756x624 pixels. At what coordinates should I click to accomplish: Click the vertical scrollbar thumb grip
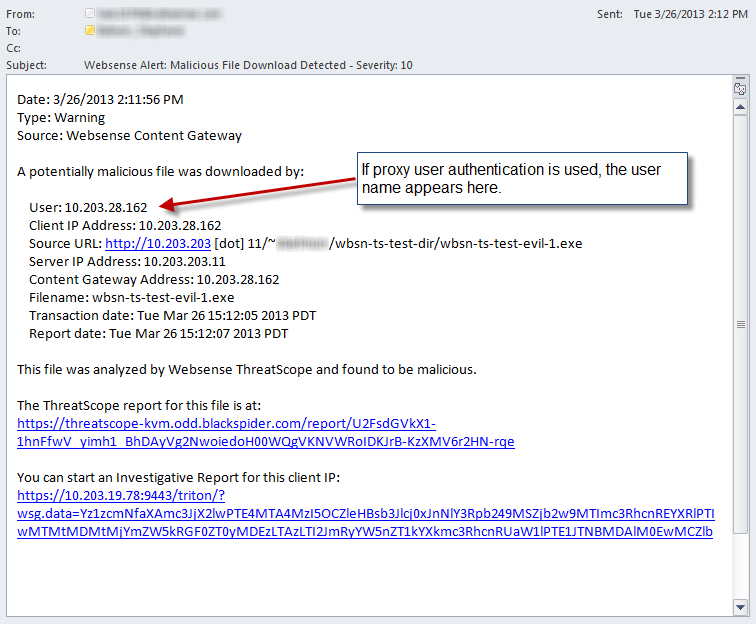741,325
